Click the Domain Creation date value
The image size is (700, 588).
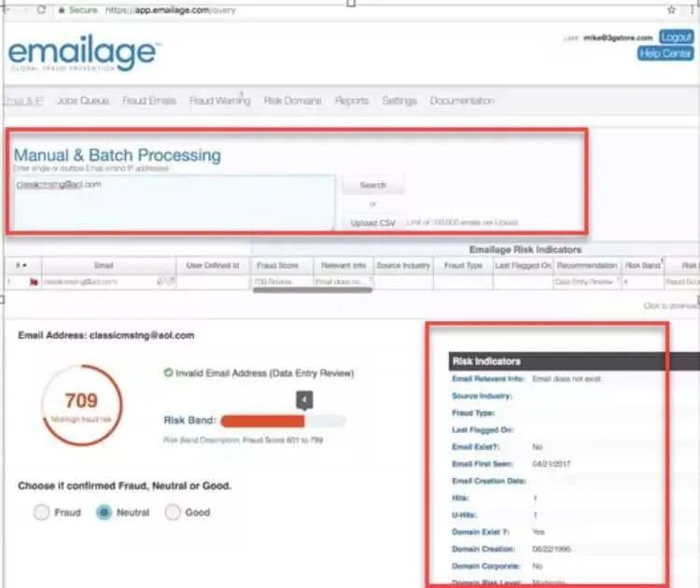coord(552,549)
